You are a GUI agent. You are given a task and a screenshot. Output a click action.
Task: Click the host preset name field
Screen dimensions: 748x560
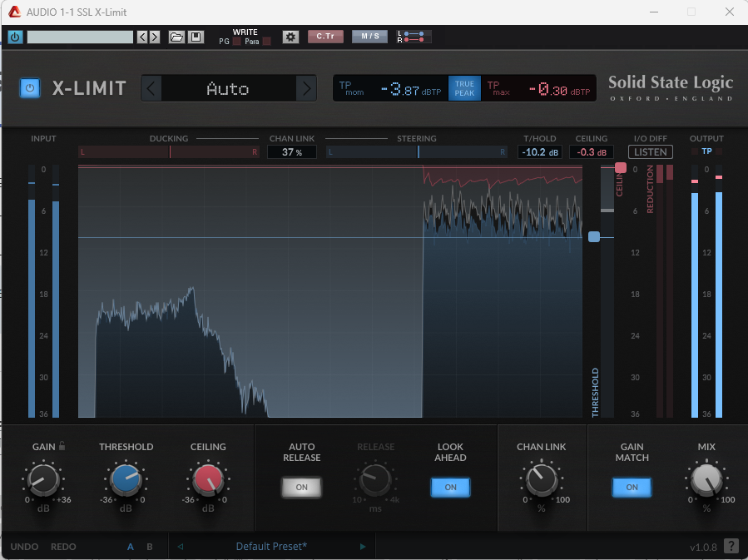click(80, 37)
